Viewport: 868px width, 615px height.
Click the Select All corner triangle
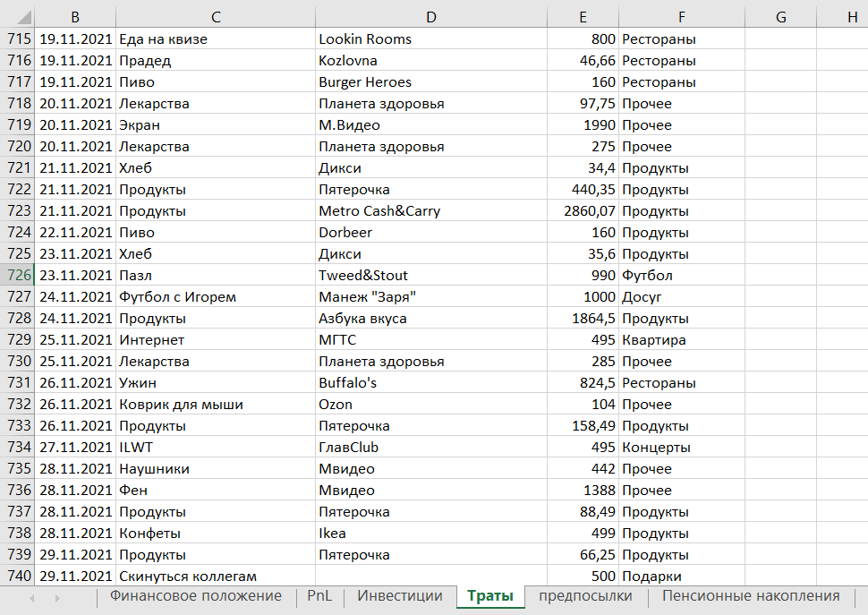tap(23, 17)
